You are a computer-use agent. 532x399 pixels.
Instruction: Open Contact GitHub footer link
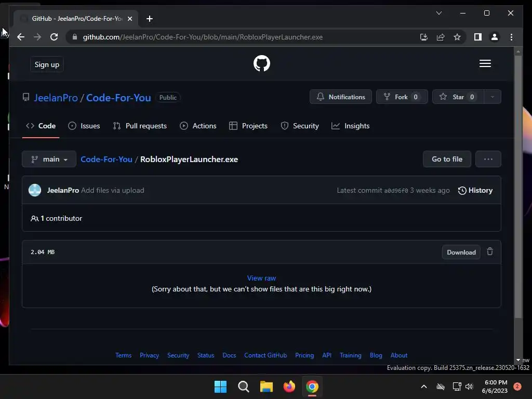(265, 355)
